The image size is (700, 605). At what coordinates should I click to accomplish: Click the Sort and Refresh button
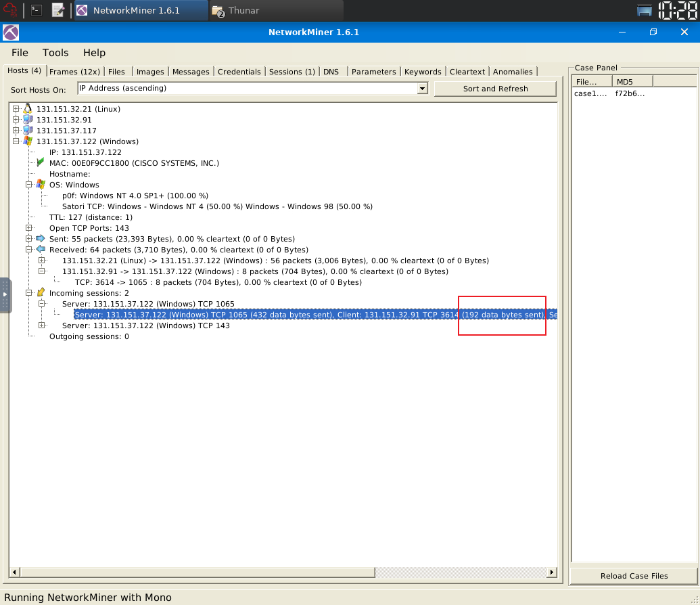coord(496,89)
